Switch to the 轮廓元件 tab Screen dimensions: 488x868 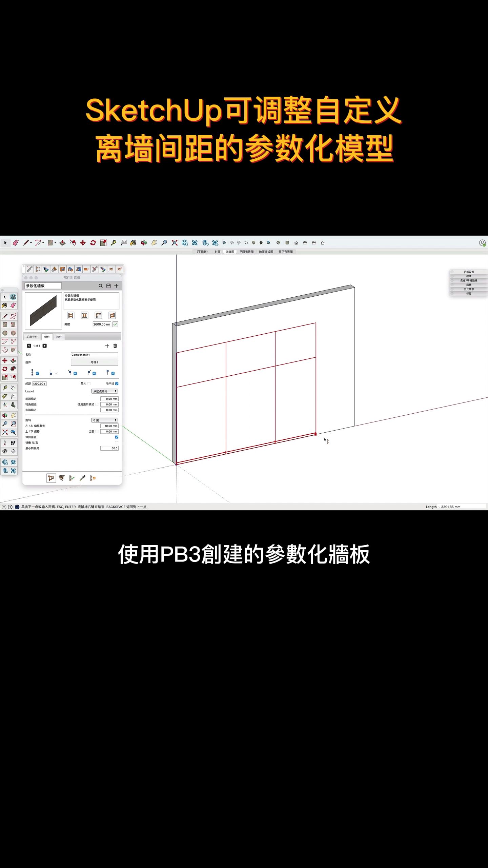tap(32, 337)
